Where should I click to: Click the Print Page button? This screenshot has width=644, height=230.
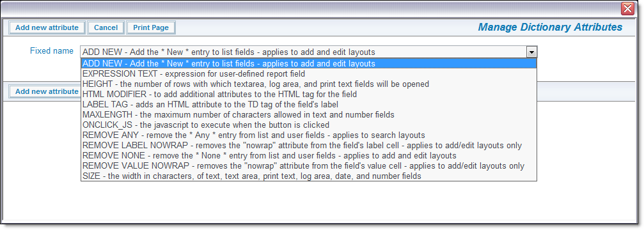click(151, 28)
